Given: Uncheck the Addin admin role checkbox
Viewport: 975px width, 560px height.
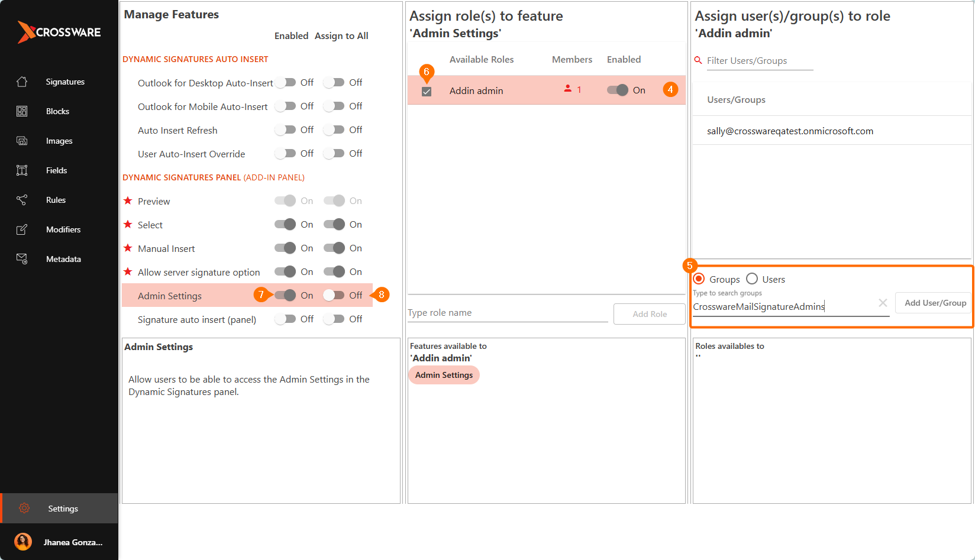Looking at the screenshot, I should click(427, 92).
